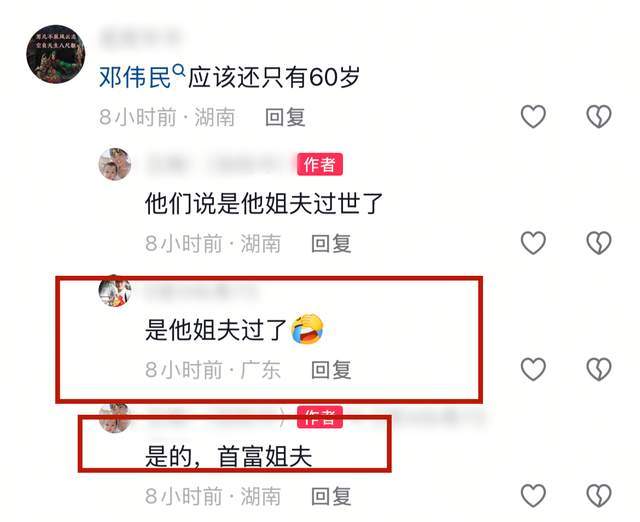This screenshot has height=522, width=640.
Task: Open the dark avatar of the top commenter
Action: click(x=56, y=53)
